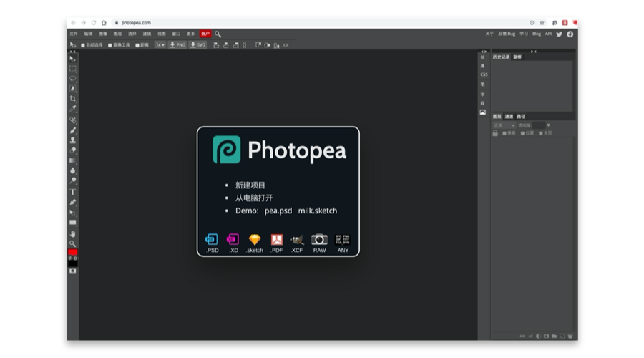Viewport: 644px width, 358px height.
Task: Select the Blur (droplet) tool
Action: click(73, 170)
